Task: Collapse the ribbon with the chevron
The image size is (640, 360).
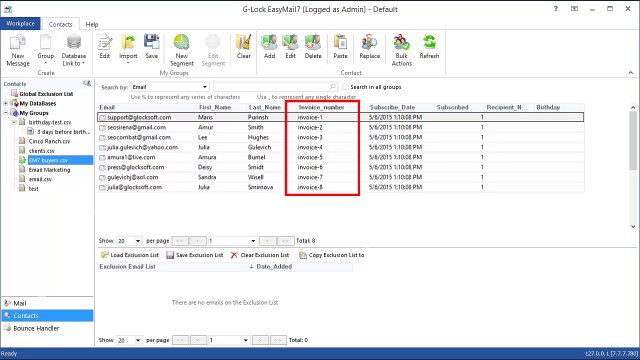Action: (631, 73)
